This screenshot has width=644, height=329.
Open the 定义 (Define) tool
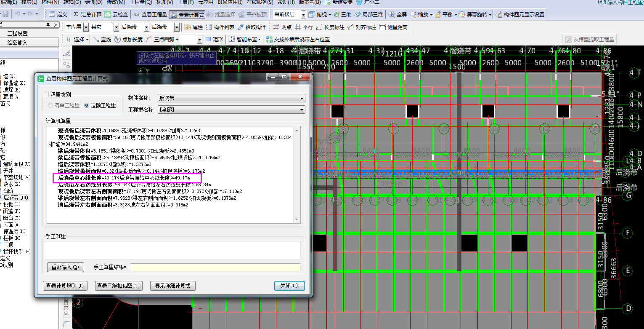pyautogui.click(x=58, y=14)
